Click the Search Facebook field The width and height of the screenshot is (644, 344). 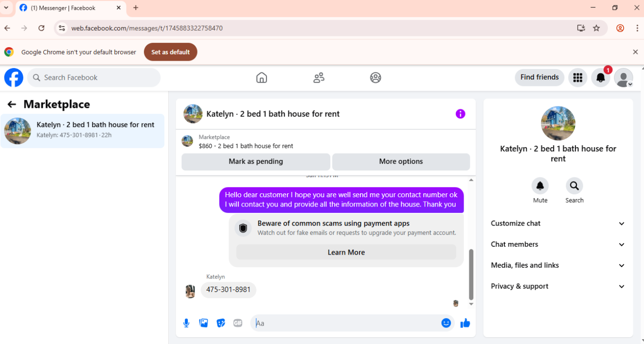94,78
